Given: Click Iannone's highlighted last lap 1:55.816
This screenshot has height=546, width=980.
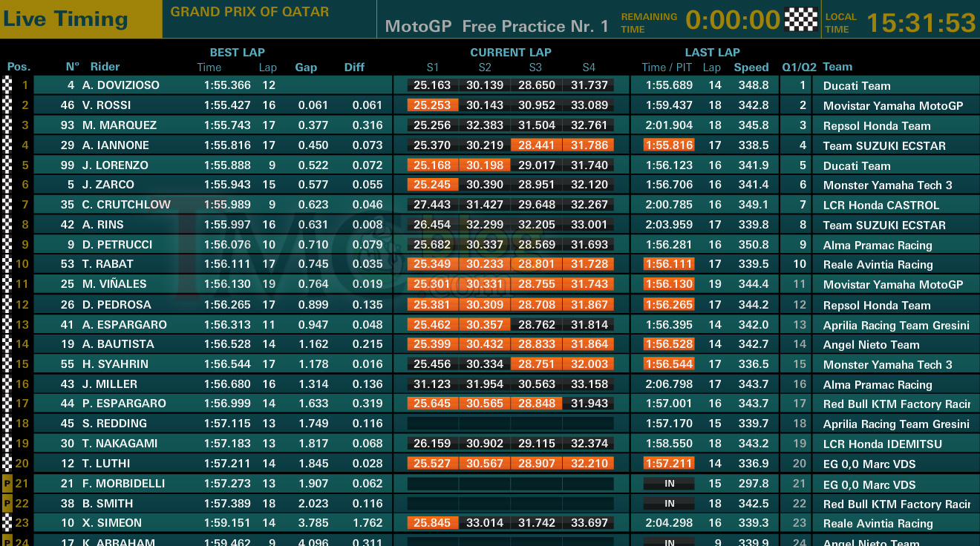Looking at the screenshot, I should pos(669,145).
